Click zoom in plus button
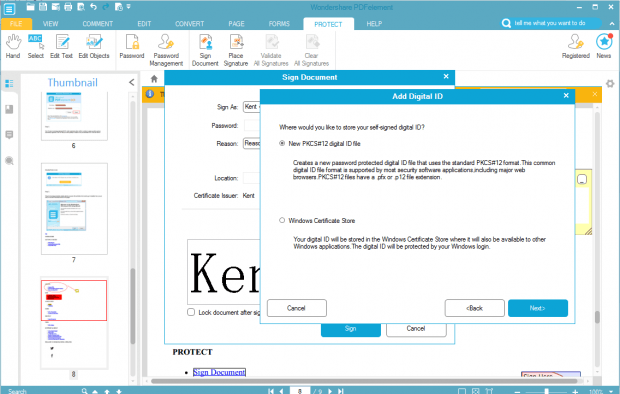The width and height of the screenshot is (620, 394). 575,391
